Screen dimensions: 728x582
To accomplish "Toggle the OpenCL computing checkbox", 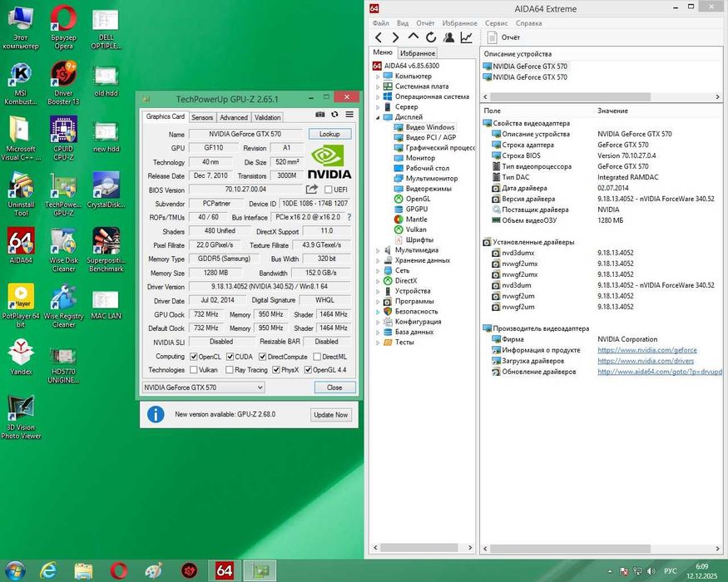I will click(x=194, y=357).
